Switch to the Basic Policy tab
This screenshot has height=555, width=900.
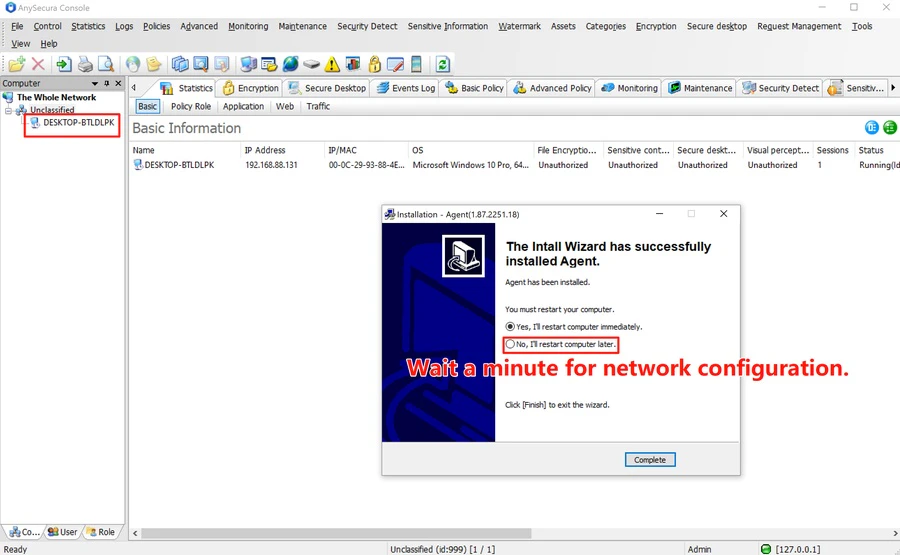pos(475,88)
